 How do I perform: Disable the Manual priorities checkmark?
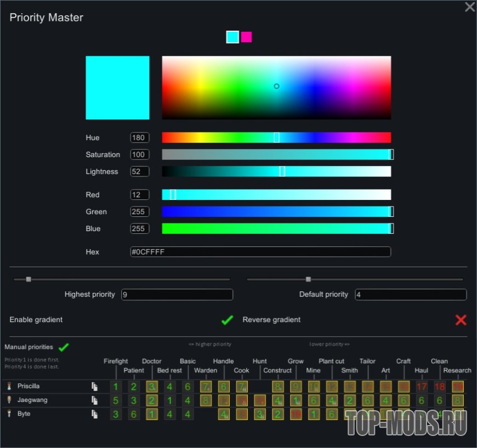coord(64,347)
